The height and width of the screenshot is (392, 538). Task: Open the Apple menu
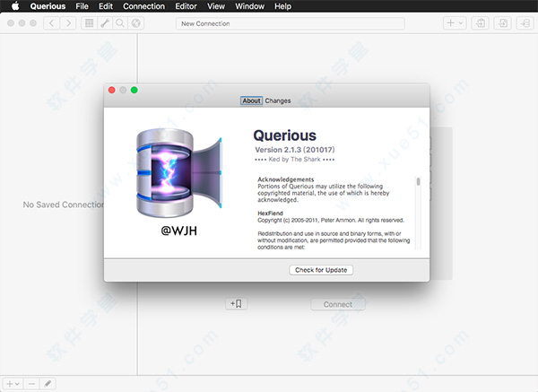click(x=15, y=6)
